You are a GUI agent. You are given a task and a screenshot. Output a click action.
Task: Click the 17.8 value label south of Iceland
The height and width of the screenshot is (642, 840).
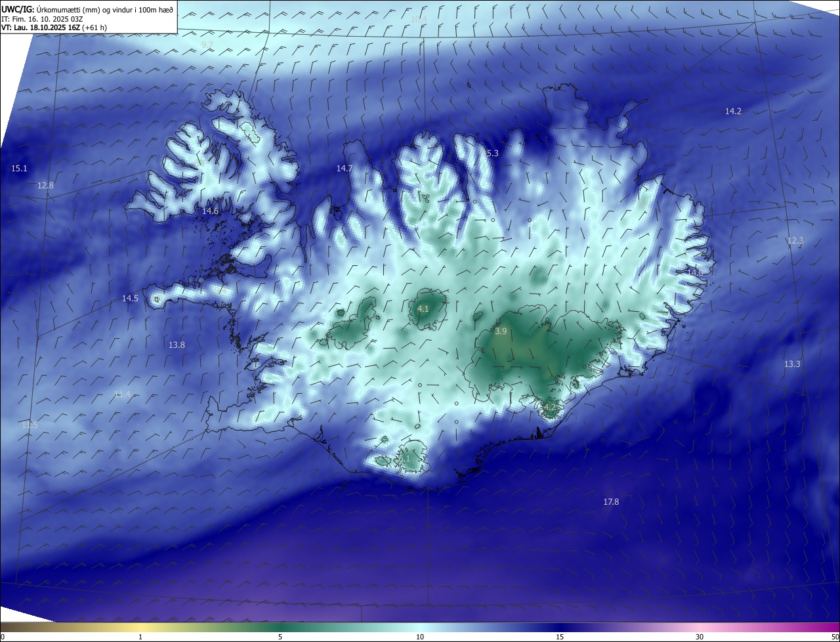tap(611, 502)
